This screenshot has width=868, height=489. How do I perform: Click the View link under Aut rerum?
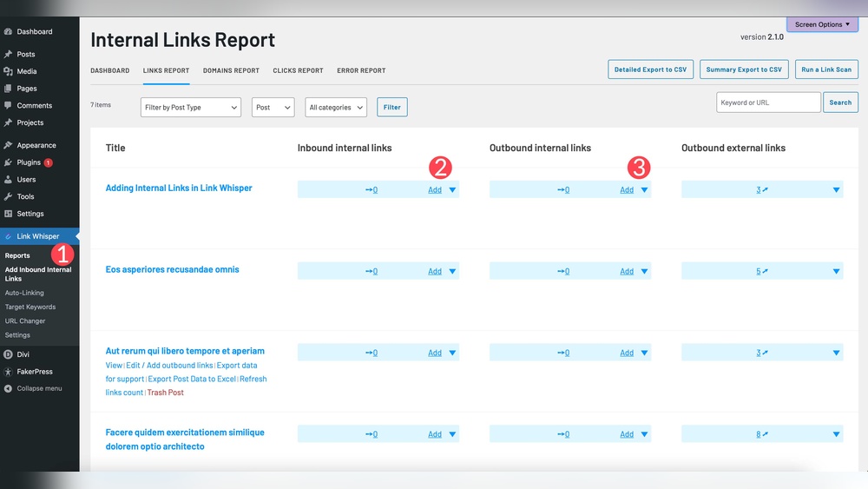114,366
